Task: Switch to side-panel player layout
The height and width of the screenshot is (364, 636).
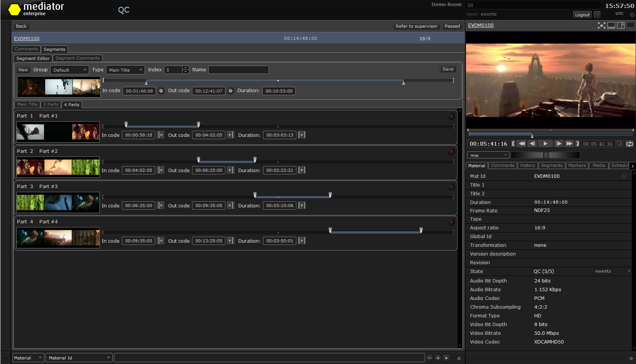Action: [x=621, y=25]
